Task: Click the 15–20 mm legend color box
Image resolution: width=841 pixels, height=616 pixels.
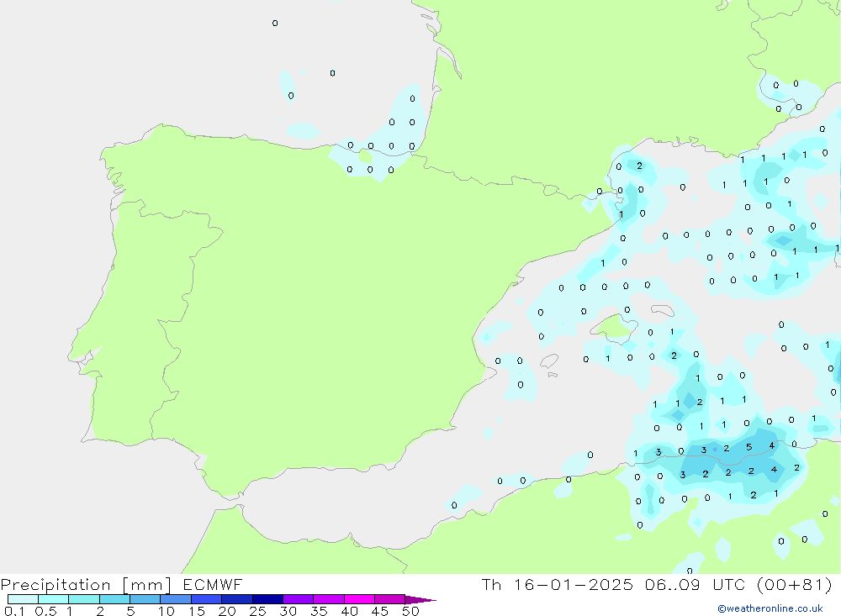Action: [205, 599]
